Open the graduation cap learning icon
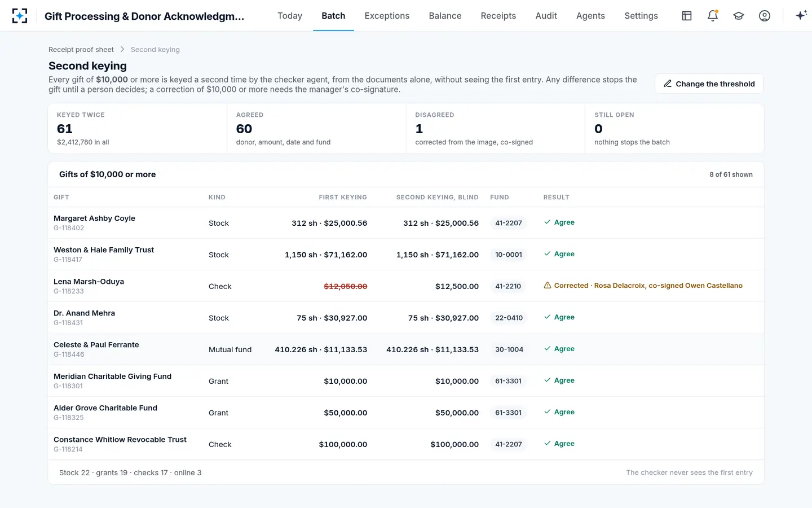This screenshot has width=812, height=508. (x=739, y=16)
